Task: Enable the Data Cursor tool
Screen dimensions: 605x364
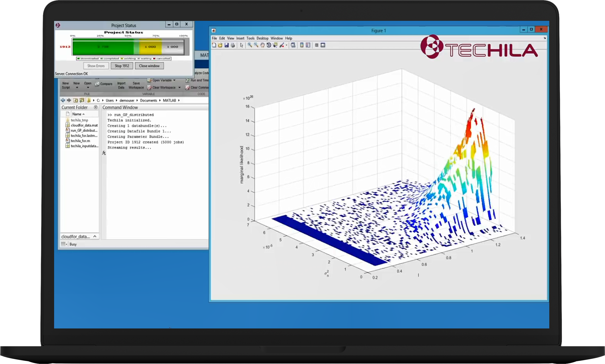Action: [275, 45]
